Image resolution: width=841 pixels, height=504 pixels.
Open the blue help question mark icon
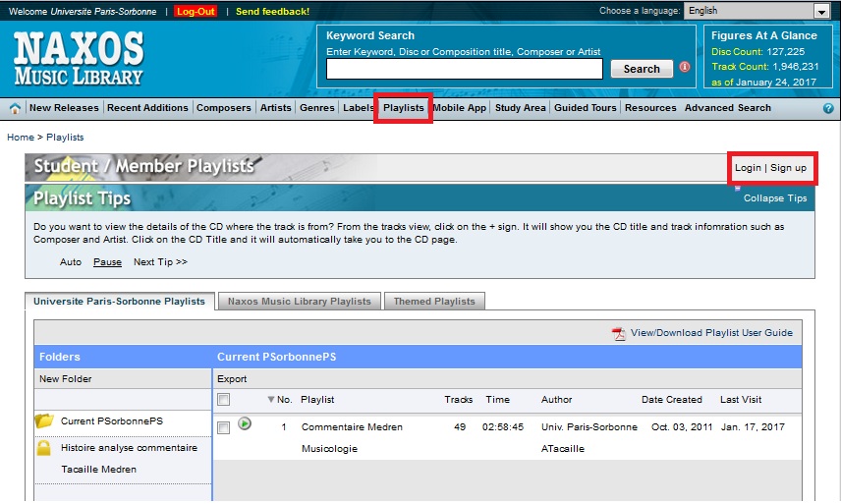[828, 108]
